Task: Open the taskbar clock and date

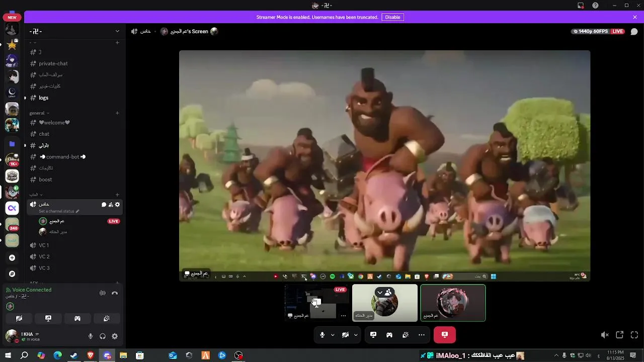Action: [x=616, y=355]
